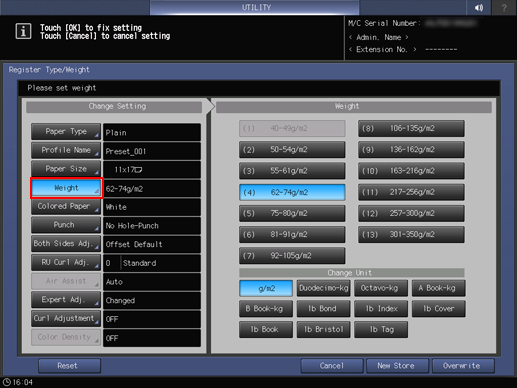Click the 11x17 paper size value
This screenshot has width=517, height=388.
pos(152,170)
